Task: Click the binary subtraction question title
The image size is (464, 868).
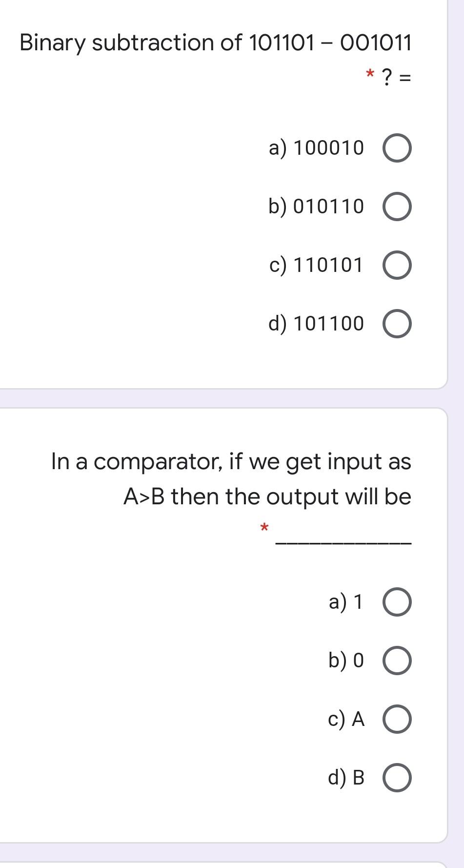Action: (214, 43)
